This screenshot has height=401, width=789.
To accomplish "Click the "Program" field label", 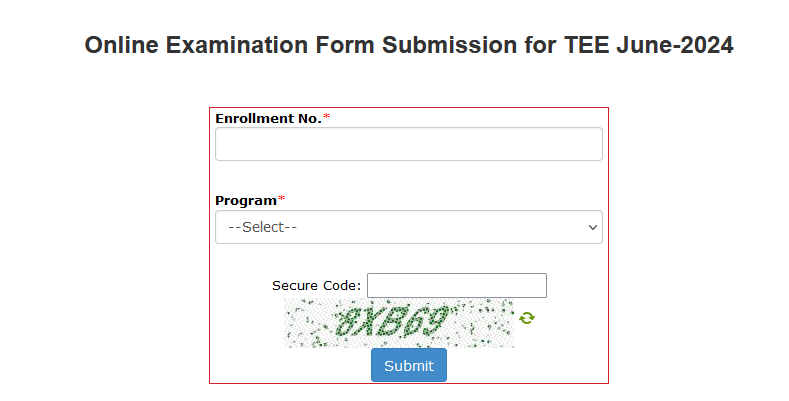I will [x=246, y=200].
